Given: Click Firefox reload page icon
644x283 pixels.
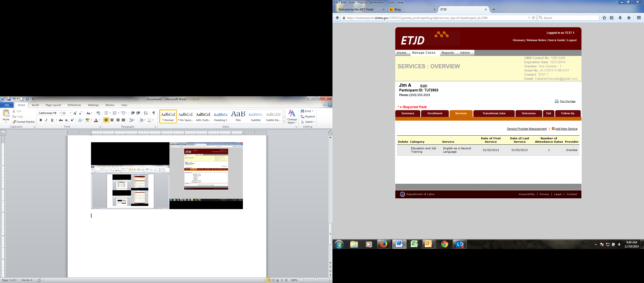Looking at the screenshot, I should click(x=533, y=18).
